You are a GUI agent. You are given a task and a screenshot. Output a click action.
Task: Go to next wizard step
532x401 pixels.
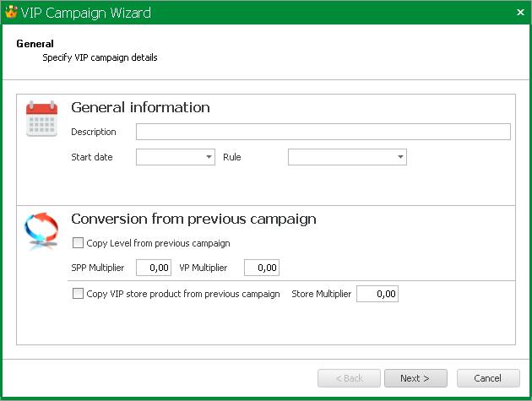tap(415, 378)
